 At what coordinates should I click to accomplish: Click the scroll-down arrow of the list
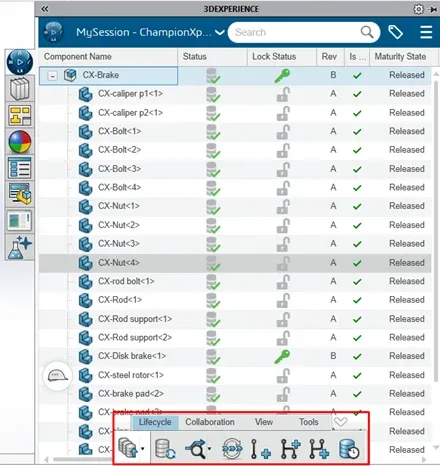pyautogui.click(x=436, y=448)
